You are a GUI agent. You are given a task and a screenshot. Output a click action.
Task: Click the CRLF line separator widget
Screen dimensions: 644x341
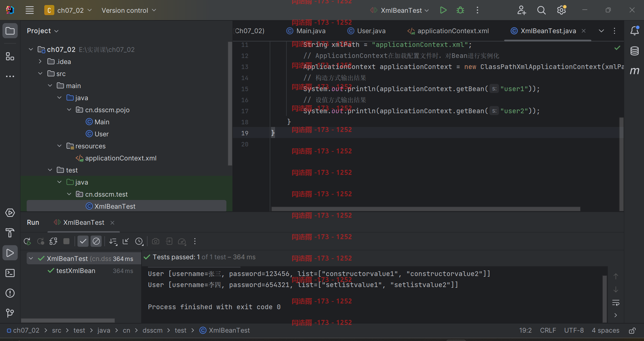click(x=548, y=330)
